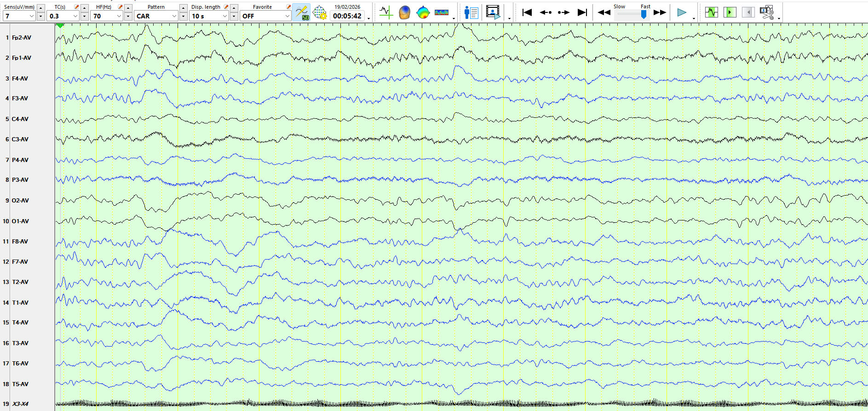Click the pencil edit icon beside Favorite

coord(288,7)
